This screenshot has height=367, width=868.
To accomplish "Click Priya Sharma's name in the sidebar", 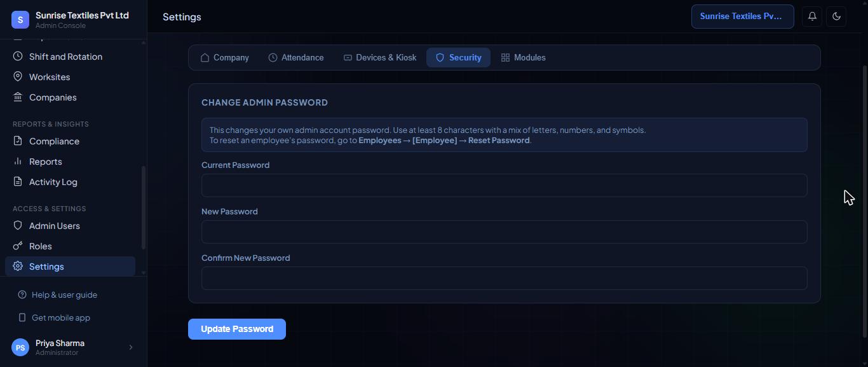I will click(x=60, y=343).
